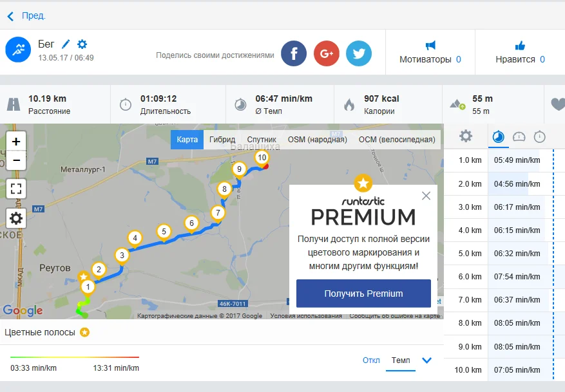Edit the Бег activity with the pencil icon
Viewport: 565px width, 392px height.
(66, 44)
